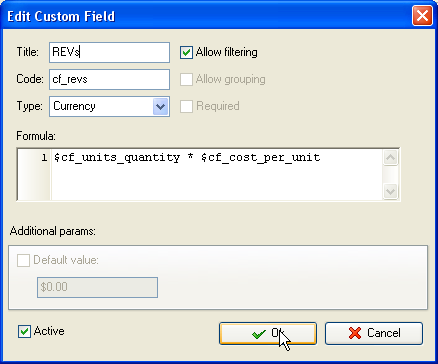Click the formula scrollbar up arrow
The width and height of the screenshot is (438, 364).
390,157
